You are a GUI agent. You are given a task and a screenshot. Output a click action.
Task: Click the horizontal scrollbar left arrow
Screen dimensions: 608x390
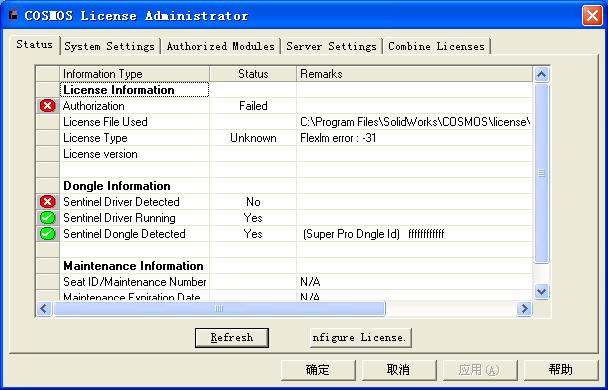(x=44, y=309)
